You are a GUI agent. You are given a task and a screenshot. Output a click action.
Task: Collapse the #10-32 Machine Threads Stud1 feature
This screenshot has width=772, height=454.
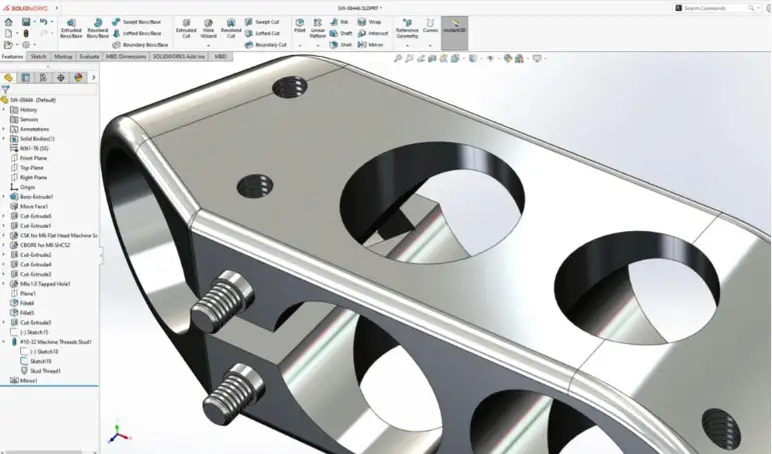[x=4, y=342]
